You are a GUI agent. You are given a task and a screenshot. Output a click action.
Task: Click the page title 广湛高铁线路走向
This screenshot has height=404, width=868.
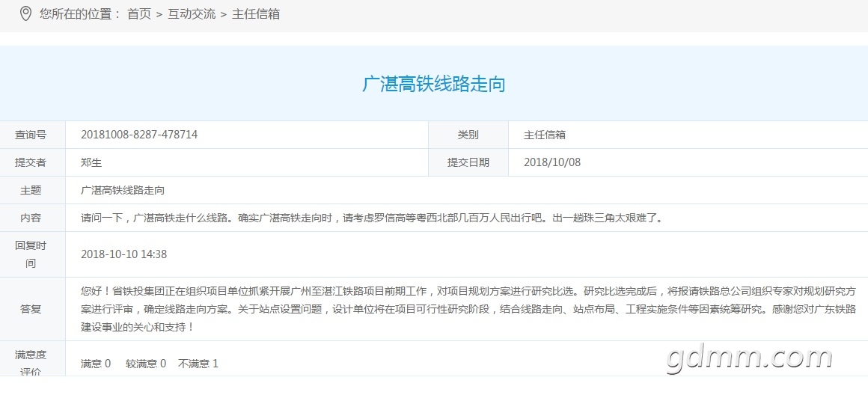pos(434,84)
